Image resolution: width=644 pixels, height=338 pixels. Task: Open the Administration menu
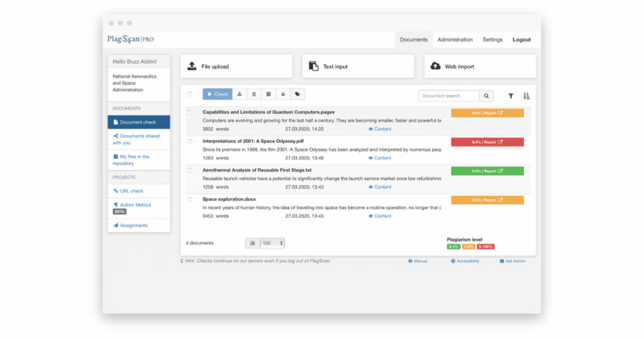[x=455, y=40]
